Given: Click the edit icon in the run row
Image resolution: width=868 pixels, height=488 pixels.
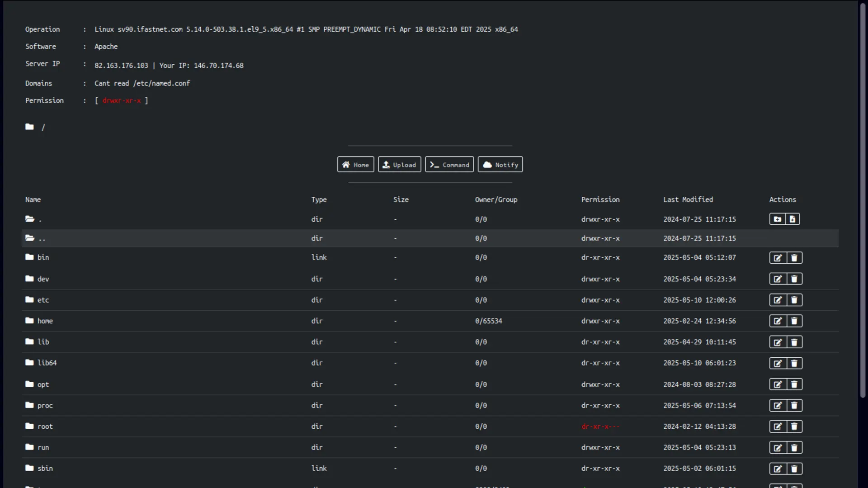Looking at the screenshot, I should click(778, 448).
